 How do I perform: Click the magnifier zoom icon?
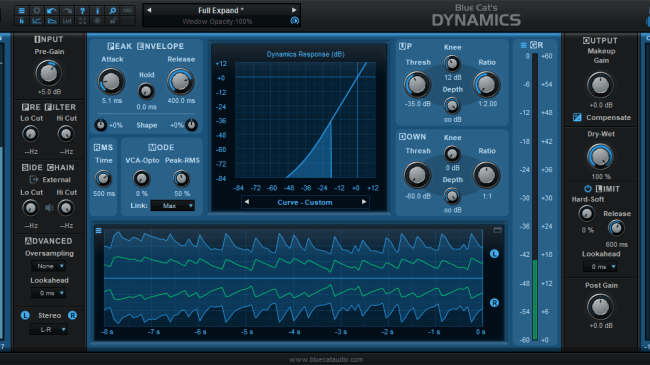(x=112, y=10)
